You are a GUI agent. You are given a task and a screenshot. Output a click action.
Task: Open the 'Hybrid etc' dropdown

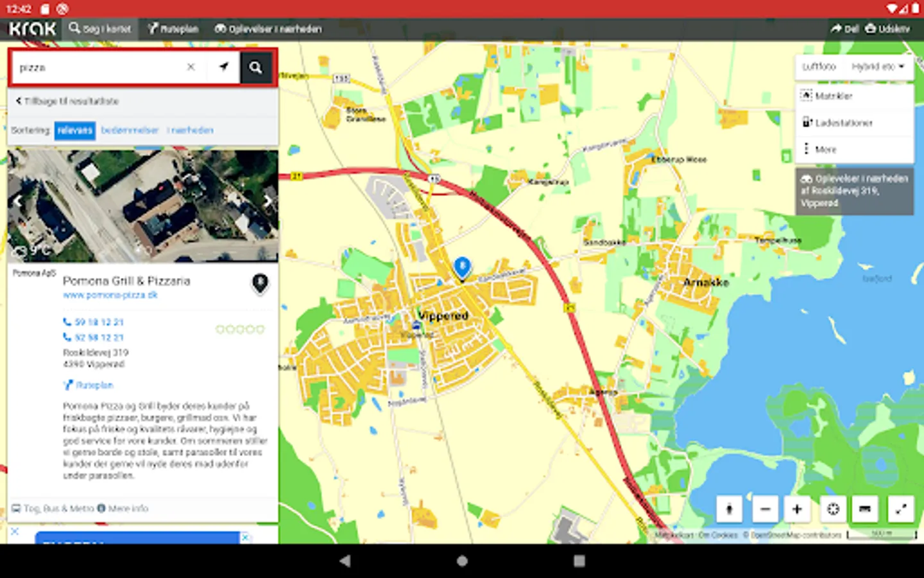pos(878,66)
